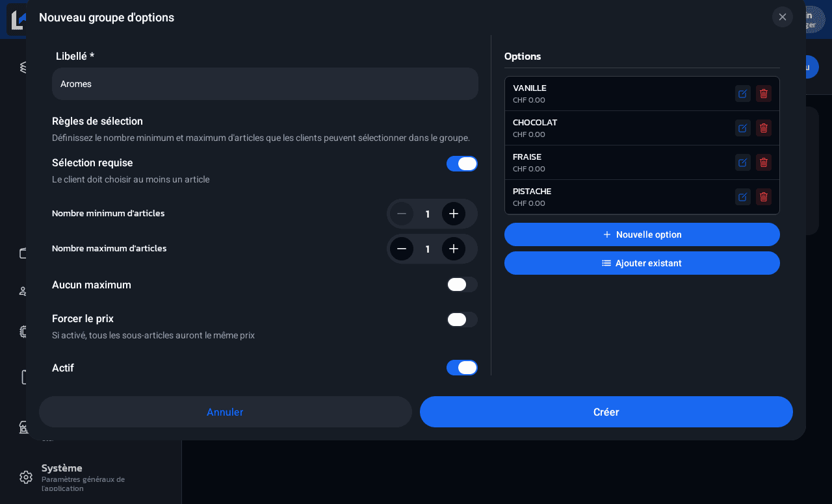Click the Créer button
Viewport: 832px width, 504px height.
(x=606, y=412)
